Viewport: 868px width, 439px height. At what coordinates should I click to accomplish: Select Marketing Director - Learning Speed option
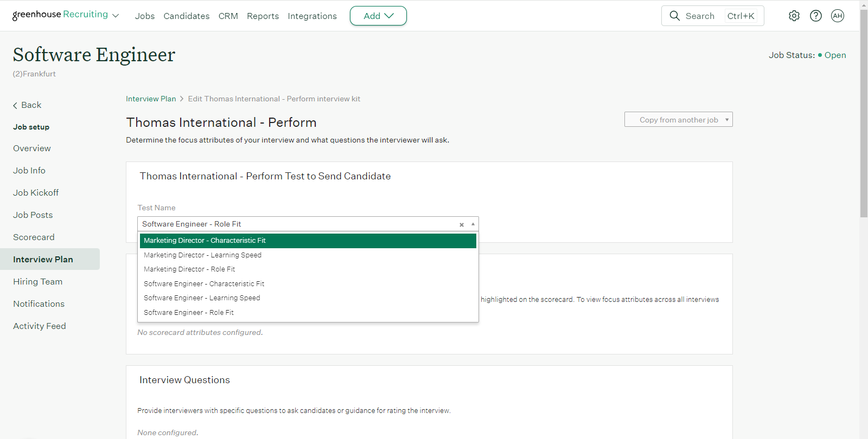[x=308, y=255]
